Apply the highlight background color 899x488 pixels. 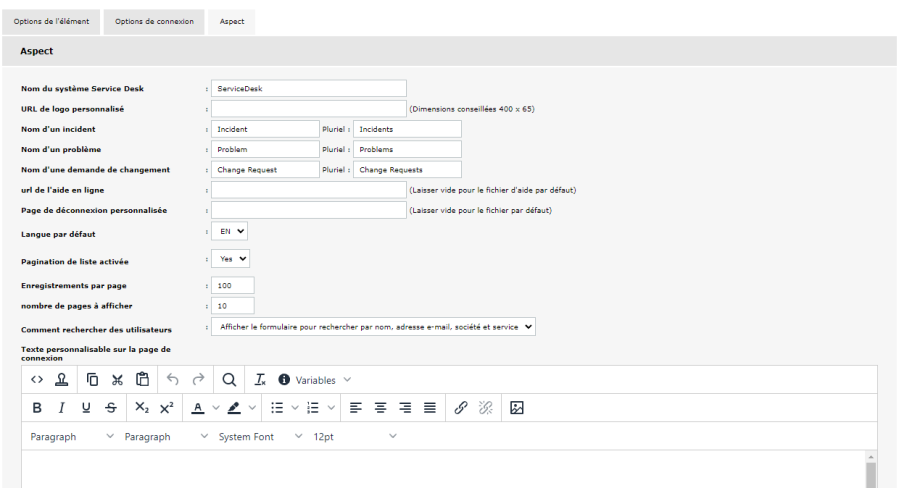[234, 408]
